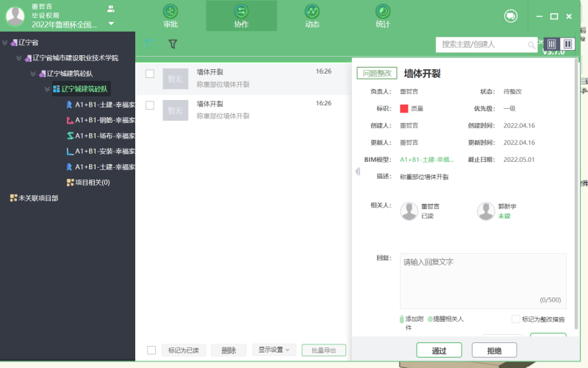Click the blue grid icon beside highlighted 辽宁城建筑砼队
Image resolution: width=588 pixels, height=368 pixels.
[x=57, y=89]
